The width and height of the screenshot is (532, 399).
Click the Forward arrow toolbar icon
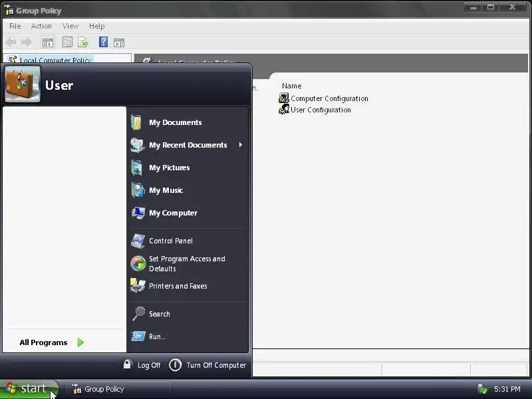click(x=27, y=43)
